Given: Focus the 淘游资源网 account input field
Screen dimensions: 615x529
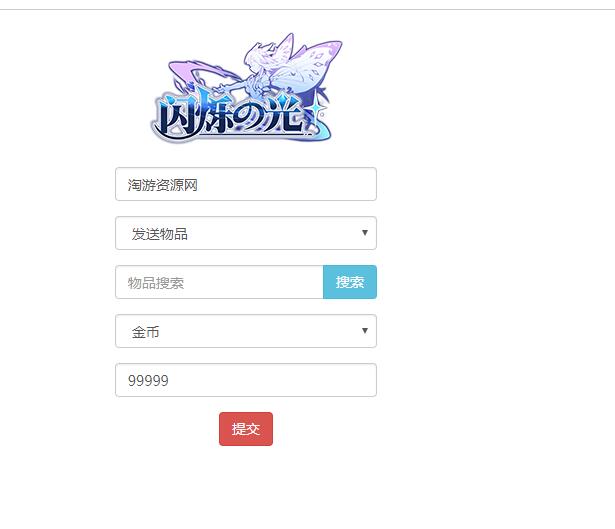Looking at the screenshot, I should (x=246, y=184).
